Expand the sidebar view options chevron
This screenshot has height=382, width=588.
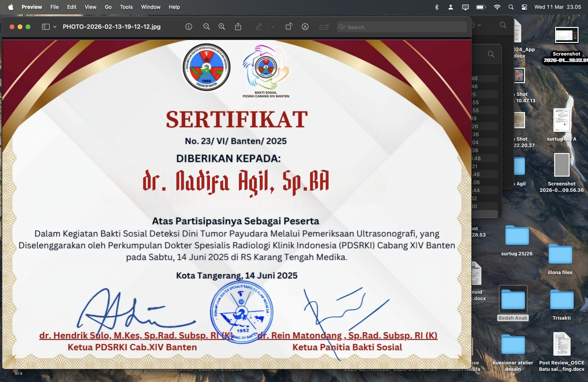(x=55, y=27)
